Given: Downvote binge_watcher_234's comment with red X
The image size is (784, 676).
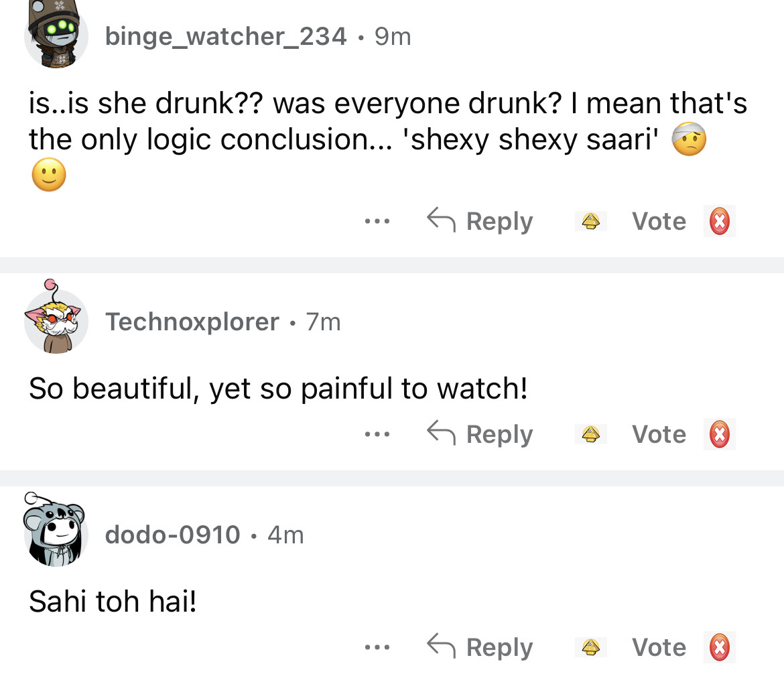Looking at the screenshot, I should pyautogui.click(x=719, y=221).
